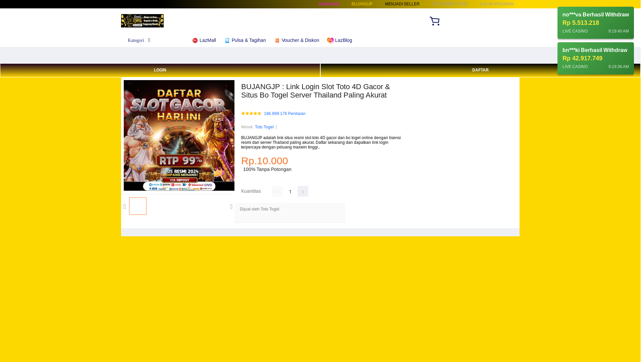Click '100% Tanpa Potongan' text
Viewport: 644px width, 362px height.
coord(267,169)
